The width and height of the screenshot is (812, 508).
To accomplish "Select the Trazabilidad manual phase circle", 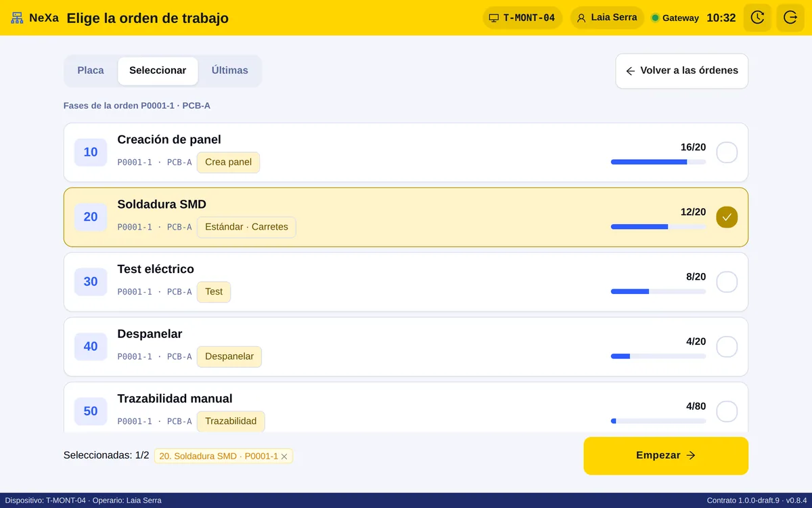I will click(727, 411).
